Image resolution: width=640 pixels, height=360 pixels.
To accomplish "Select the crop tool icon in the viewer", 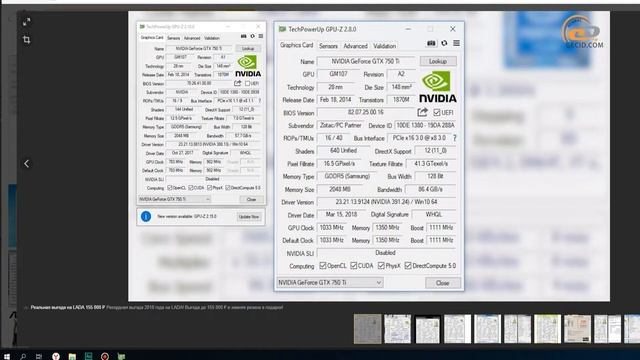I will click(27, 40).
